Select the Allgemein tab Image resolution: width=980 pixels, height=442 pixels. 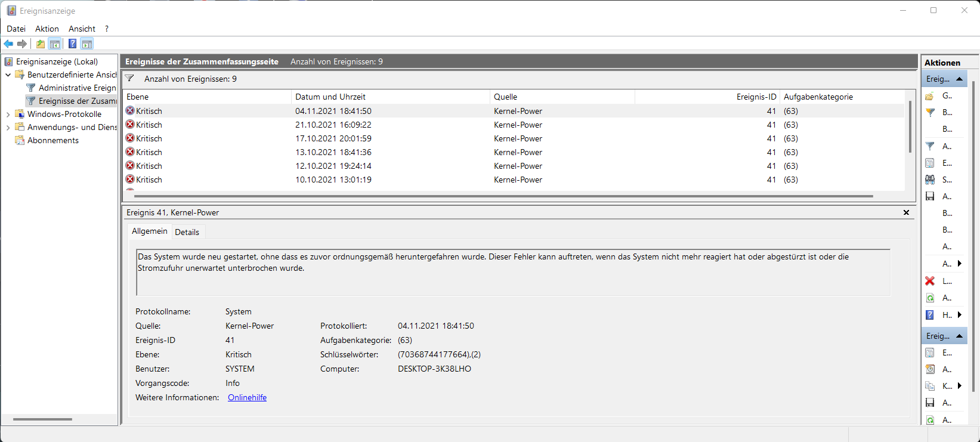[150, 231]
